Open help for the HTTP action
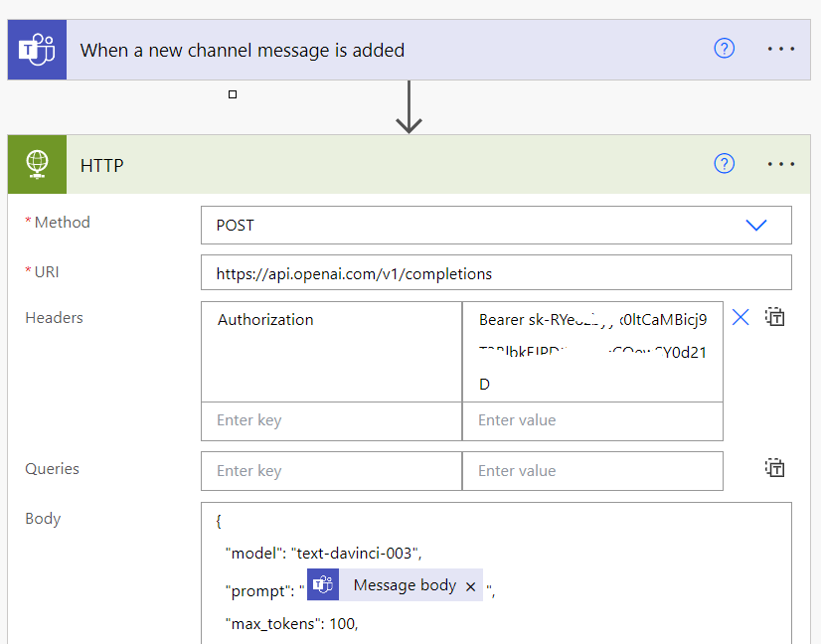821x644 pixels. (724, 163)
